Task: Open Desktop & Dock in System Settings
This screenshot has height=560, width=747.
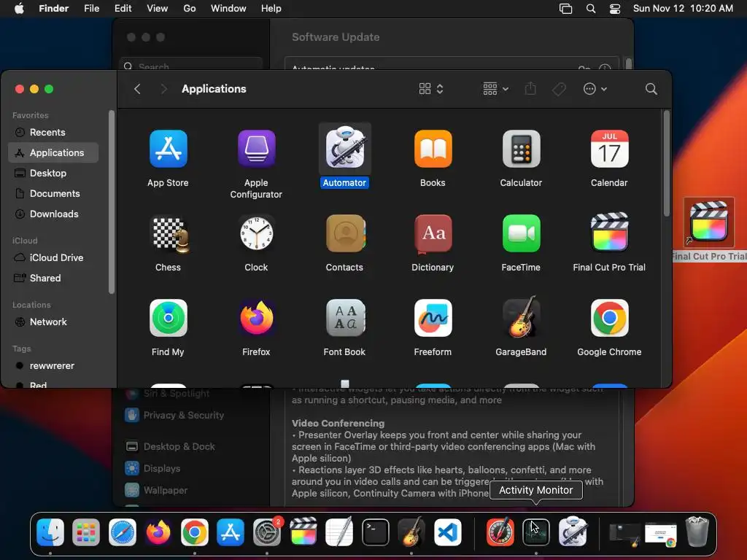Action: [x=170, y=447]
